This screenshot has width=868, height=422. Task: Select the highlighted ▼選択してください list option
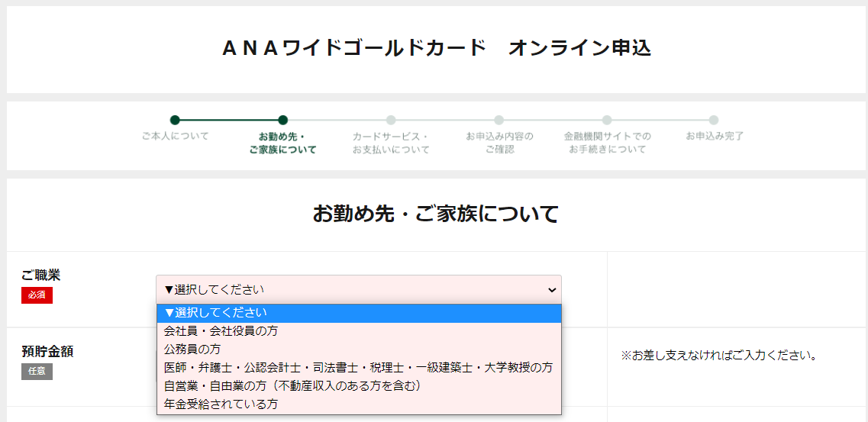(x=216, y=313)
